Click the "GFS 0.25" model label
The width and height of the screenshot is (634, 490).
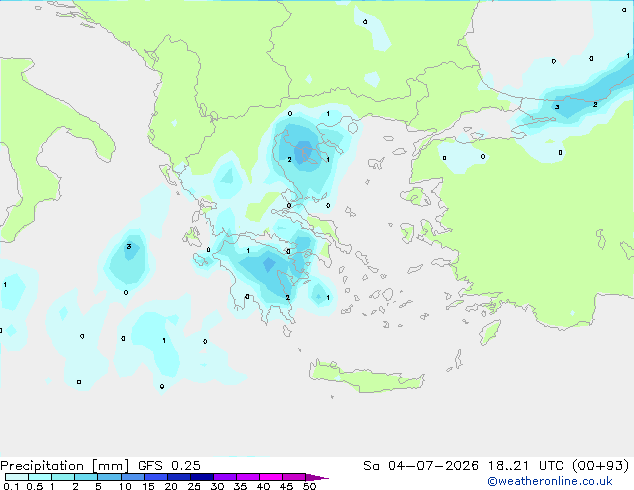[169, 466]
